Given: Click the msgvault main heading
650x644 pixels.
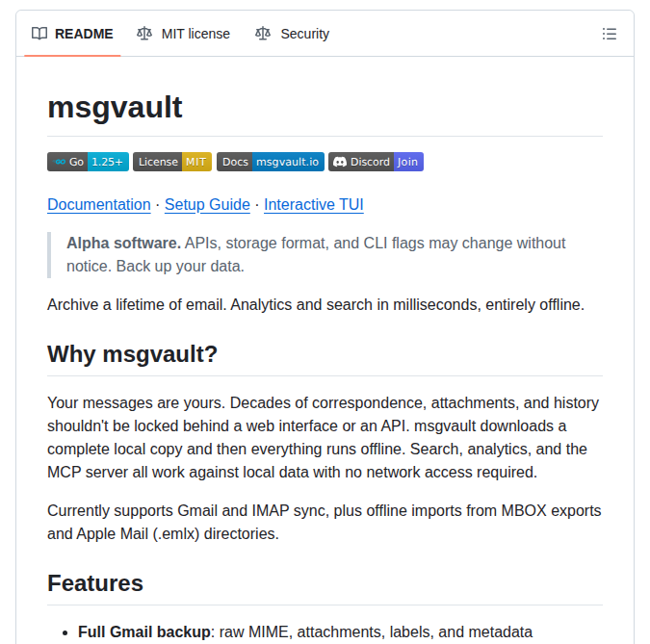Looking at the screenshot, I should (115, 107).
